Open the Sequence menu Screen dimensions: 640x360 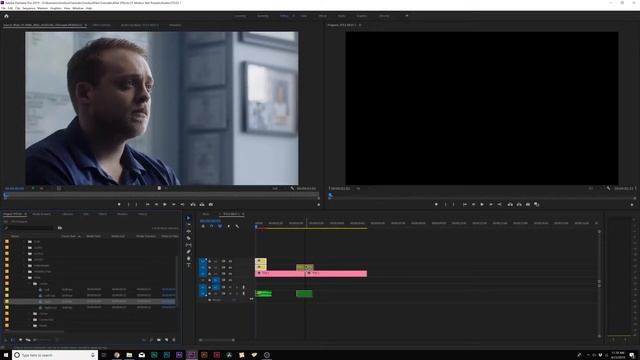[29, 8]
